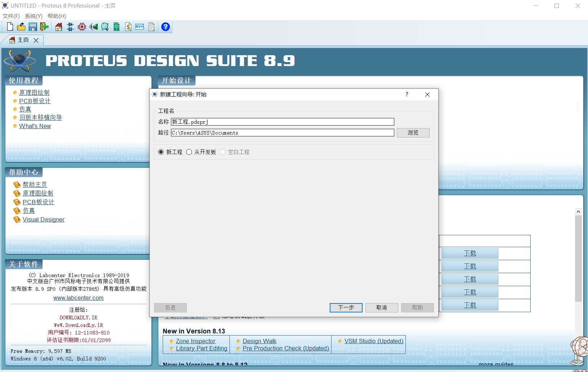The height and width of the screenshot is (372, 588).
Task: Open the Design Walk link
Action: point(259,341)
